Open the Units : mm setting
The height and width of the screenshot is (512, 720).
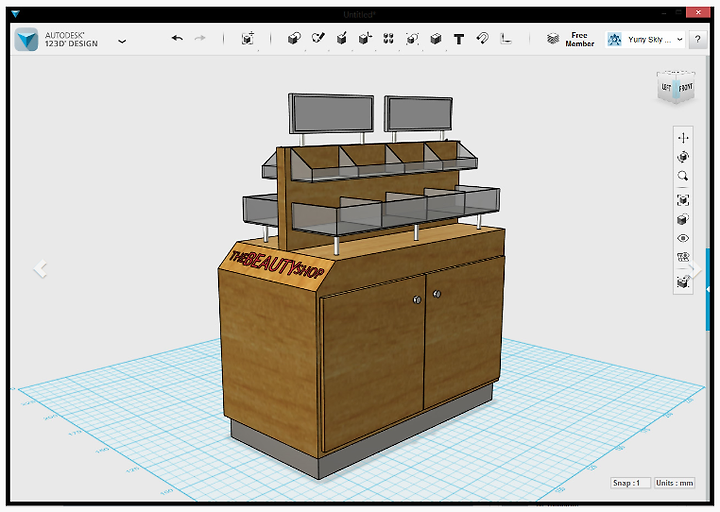click(x=674, y=483)
